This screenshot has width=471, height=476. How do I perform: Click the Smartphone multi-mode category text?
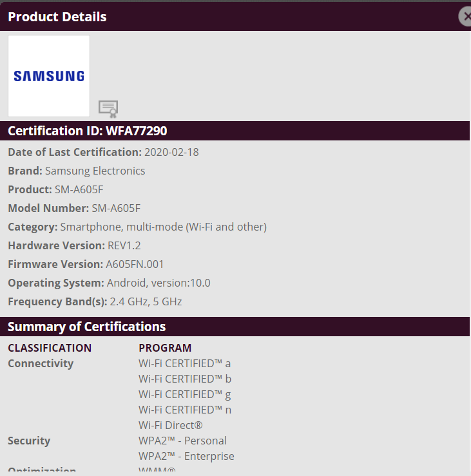point(163,227)
